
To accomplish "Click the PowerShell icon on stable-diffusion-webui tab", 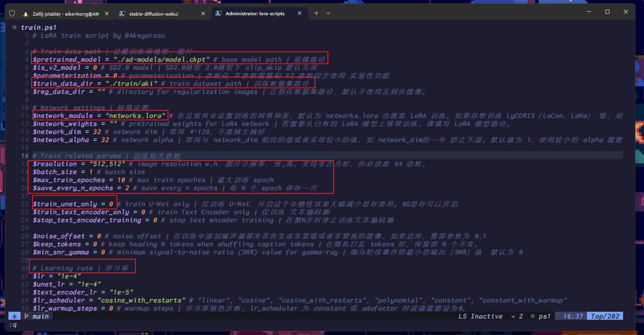I will pyautogui.click(x=122, y=14).
